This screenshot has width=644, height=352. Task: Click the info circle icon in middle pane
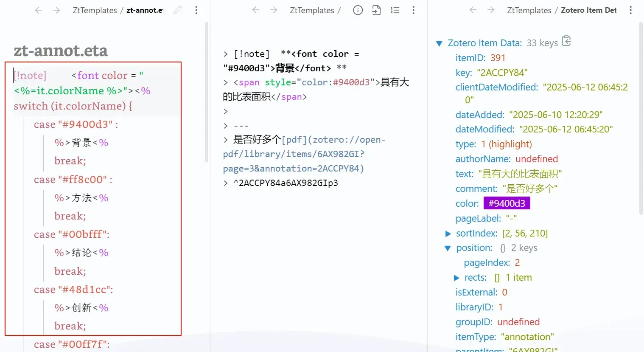(x=358, y=10)
